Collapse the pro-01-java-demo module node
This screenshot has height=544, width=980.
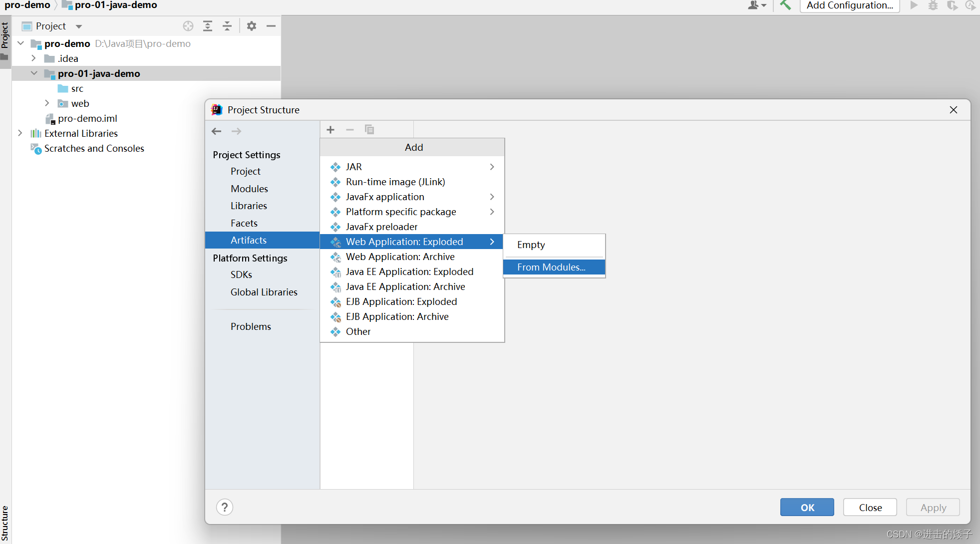tap(34, 73)
